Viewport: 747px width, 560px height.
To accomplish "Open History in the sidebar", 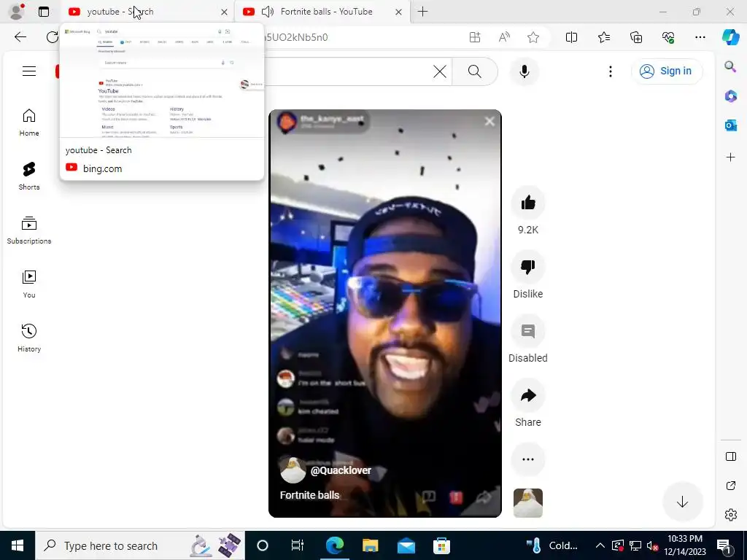I will pyautogui.click(x=29, y=338).
